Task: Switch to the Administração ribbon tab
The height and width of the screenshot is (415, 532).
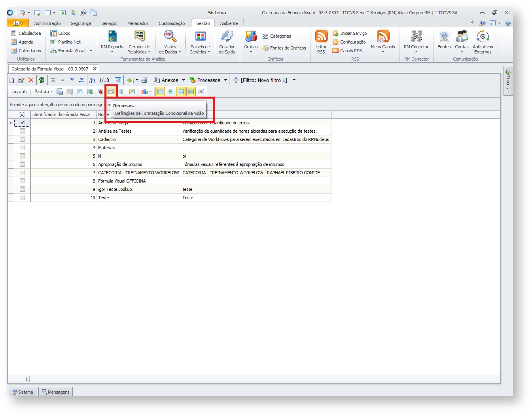Action: point(47,23)
